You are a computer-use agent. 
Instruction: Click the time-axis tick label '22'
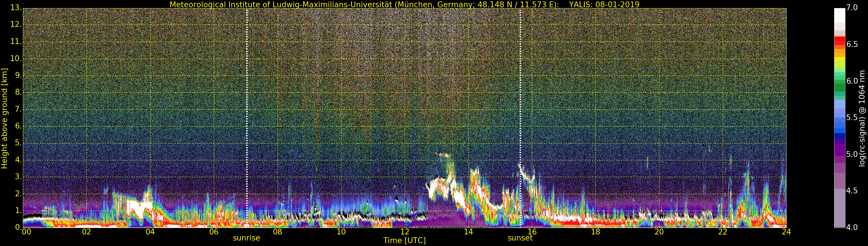pos(723,232)
